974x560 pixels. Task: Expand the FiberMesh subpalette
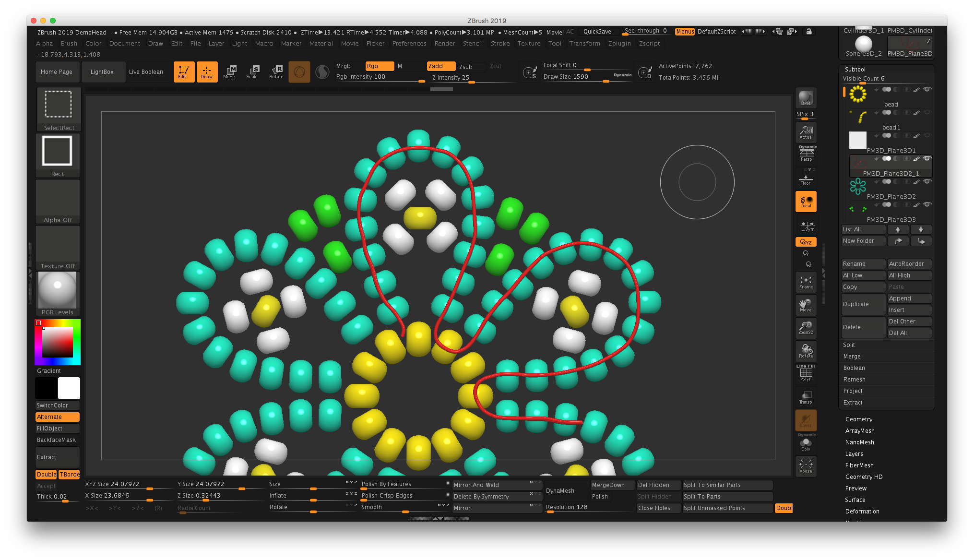click(x=859, y=465)
